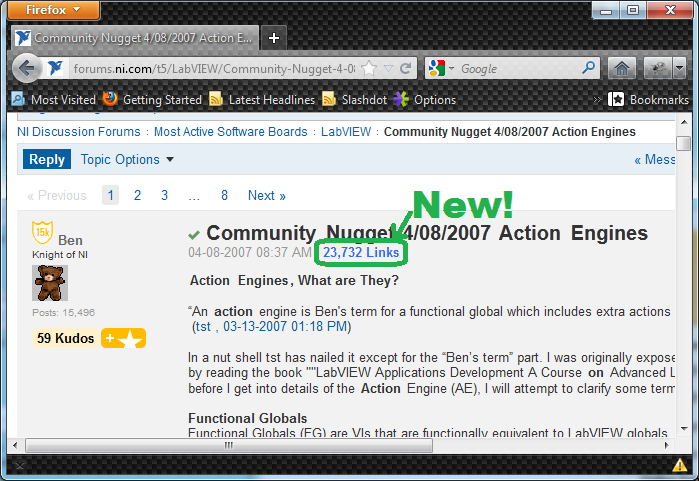Click the post date 04-08-2007 08:37 AM
Image resolution: width=699 pixels, height=481 pixels.
(x=250, y=252)
